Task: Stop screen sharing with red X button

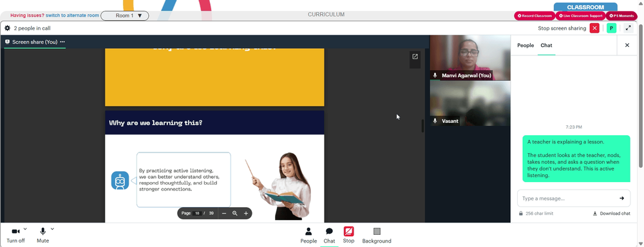Action: point(594,28)
